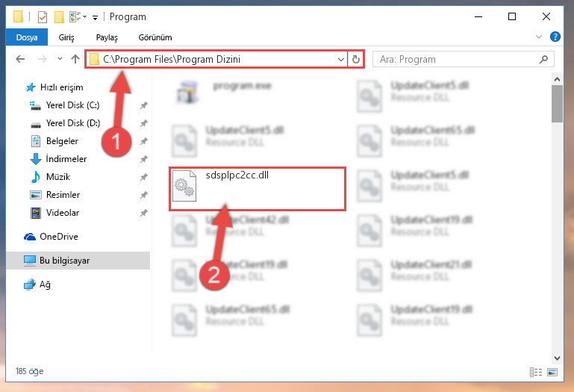Unpin Müzik from quick access

tap(144, 177)
